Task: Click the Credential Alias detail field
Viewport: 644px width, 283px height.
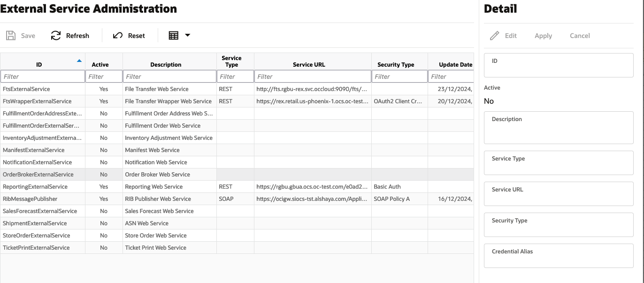Action: (x=559, y=256)
